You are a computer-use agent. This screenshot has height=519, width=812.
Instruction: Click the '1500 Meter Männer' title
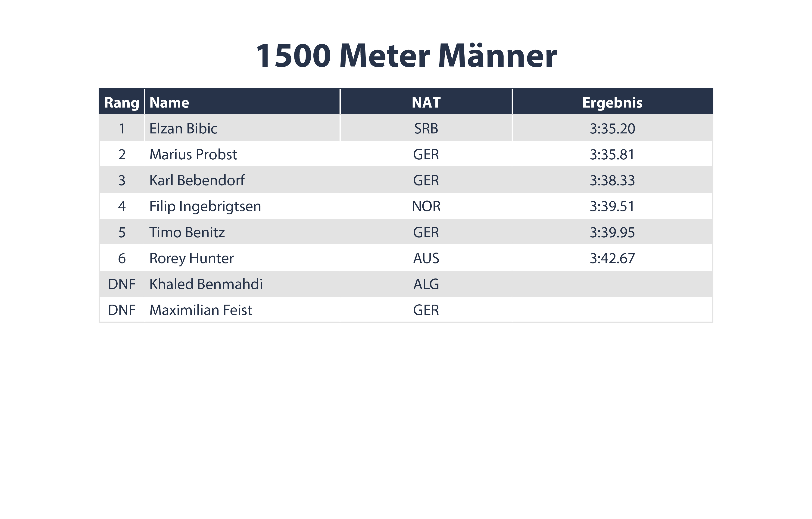coord(406,56)
